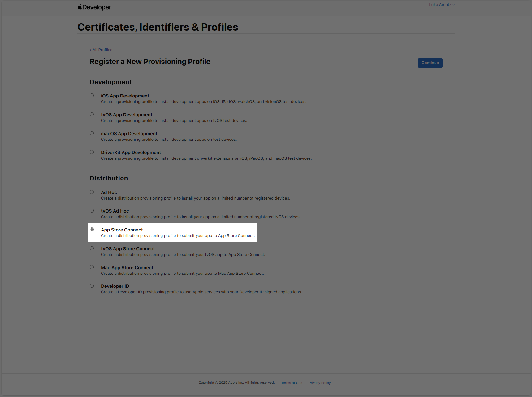Select DriverKit App Development radio button
The height and width of the screenshot is (397, 532).
(x=92, y=152)
